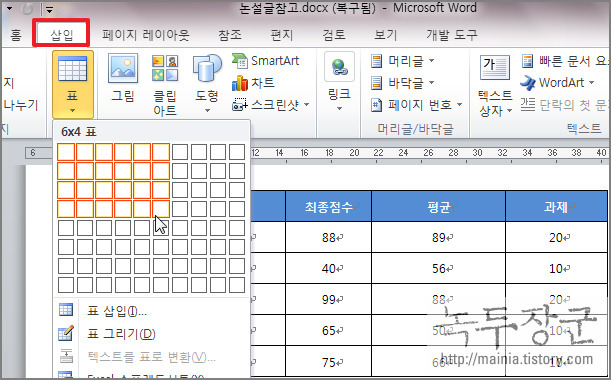Image resolution: width=611 pixels, height=380 pixels.
Task: Click the cell containing 89 under 평균
Action: coord(439,237)
